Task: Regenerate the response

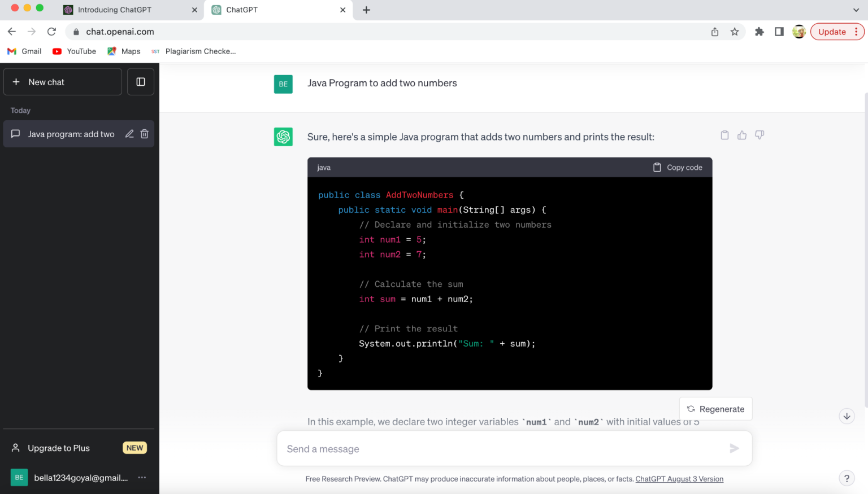Action: (715, 408)
